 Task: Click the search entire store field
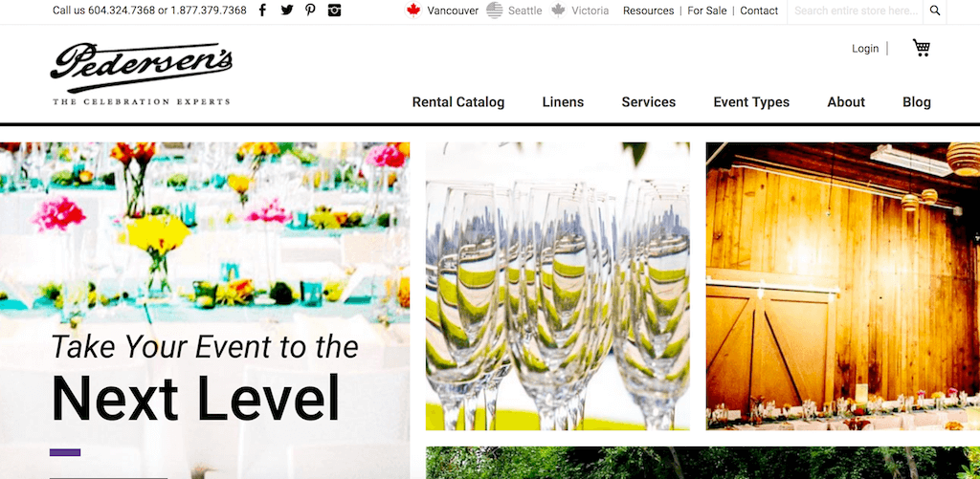[x=856, y=11]
